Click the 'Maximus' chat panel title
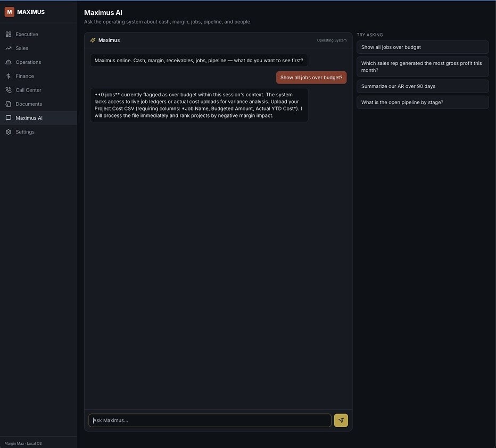Screen dimensions: 496x448 point(109,40)
